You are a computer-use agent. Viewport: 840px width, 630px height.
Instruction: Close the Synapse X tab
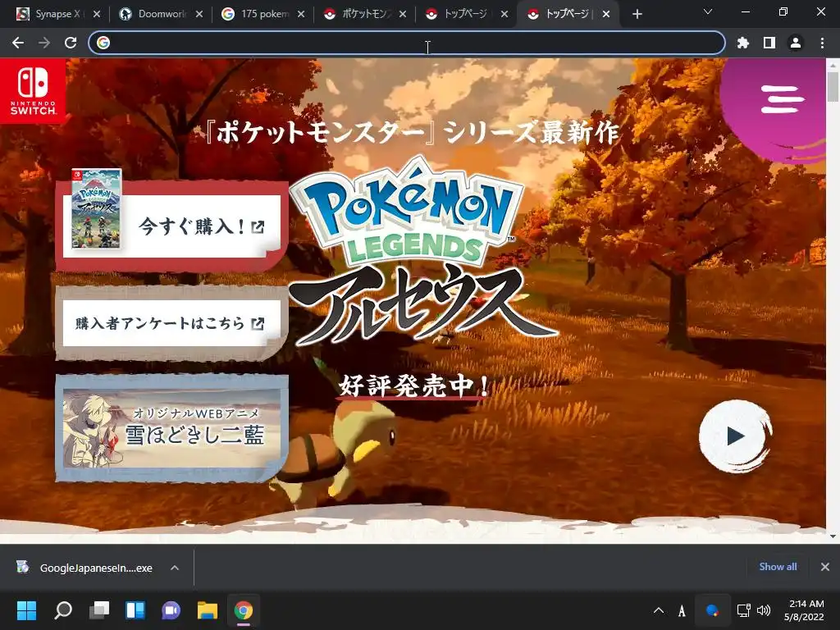(x=97, y=15)
